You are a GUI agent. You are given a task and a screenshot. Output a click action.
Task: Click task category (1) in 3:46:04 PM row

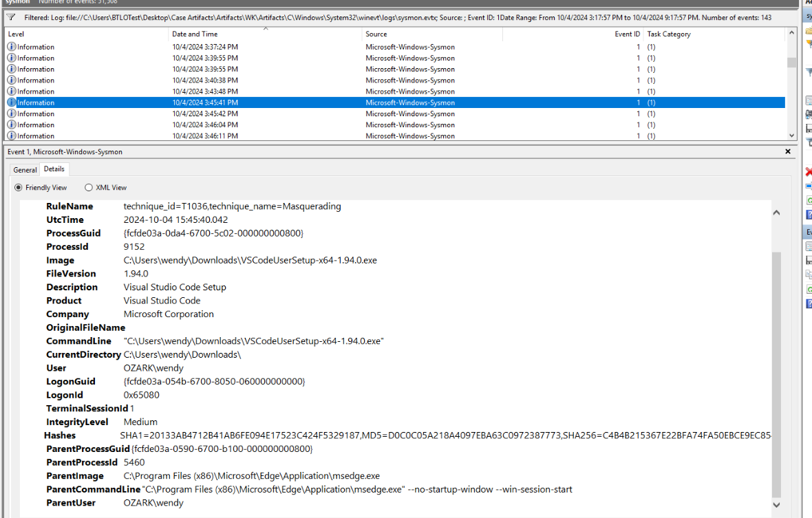651,125
